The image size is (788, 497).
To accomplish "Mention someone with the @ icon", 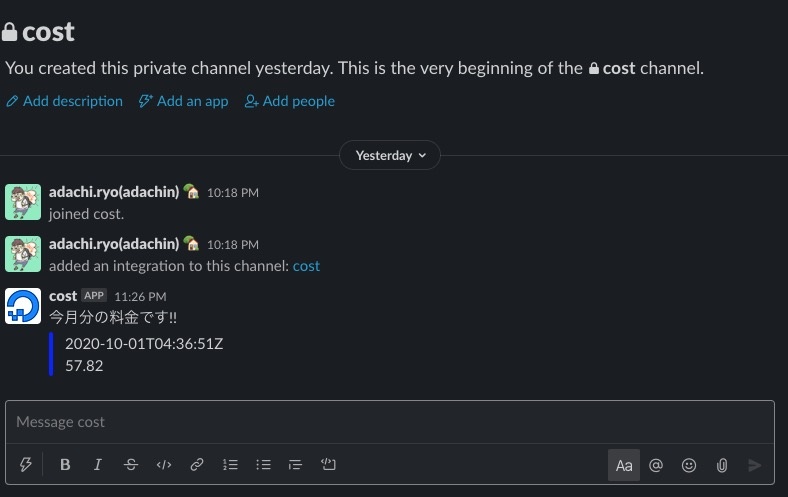I will (656, 465).
